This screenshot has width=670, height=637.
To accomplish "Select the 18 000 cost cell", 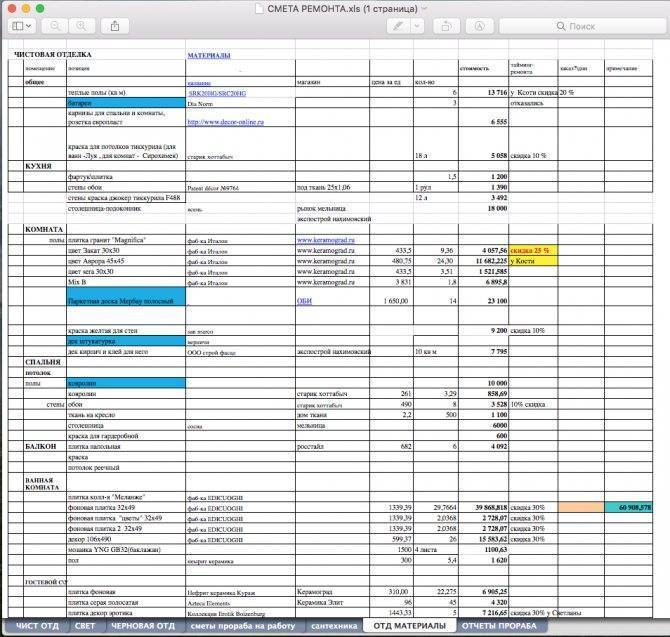I will point(483,208).
